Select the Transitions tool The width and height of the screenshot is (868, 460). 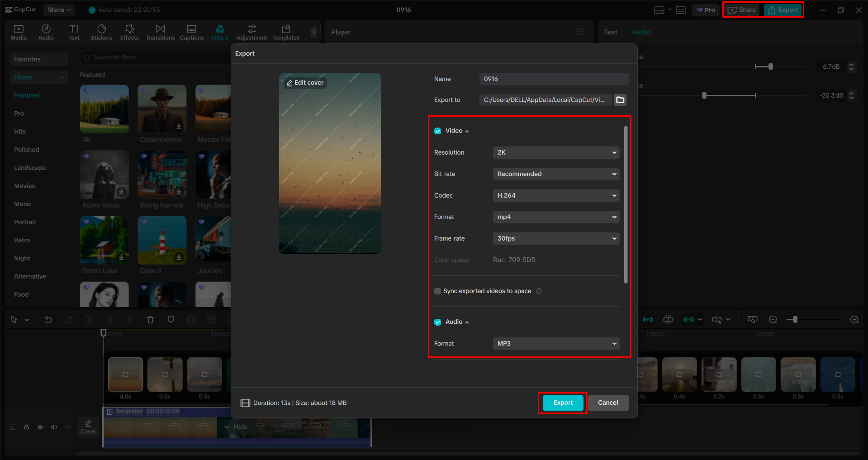(x=160, y=32)
